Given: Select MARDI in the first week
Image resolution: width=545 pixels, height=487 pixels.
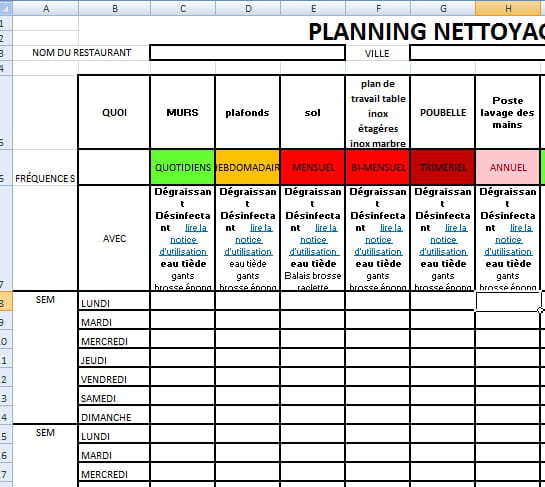Looking at the screenshot, I should click(x=114, y=320).
